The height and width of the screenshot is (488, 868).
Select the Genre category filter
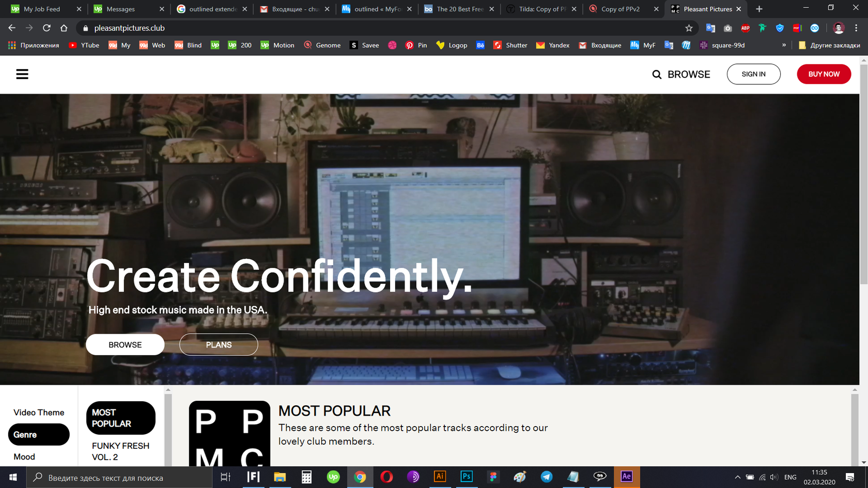(x=39, y=435)
